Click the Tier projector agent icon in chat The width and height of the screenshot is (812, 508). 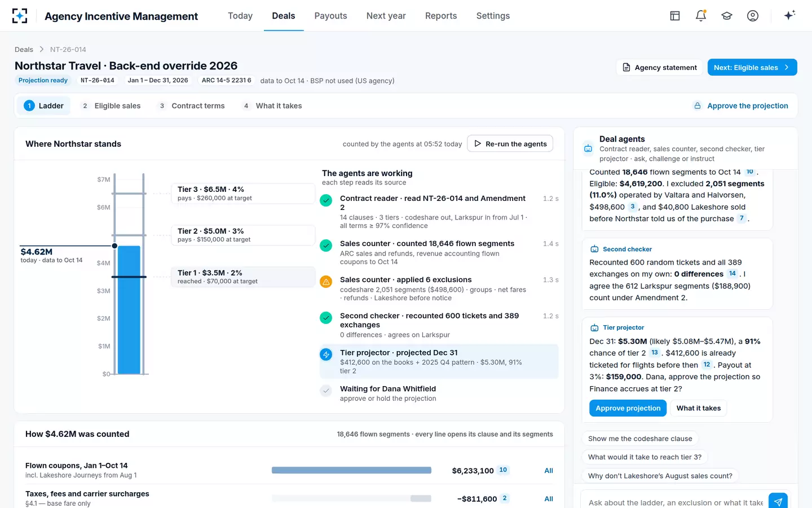[594, 327]
